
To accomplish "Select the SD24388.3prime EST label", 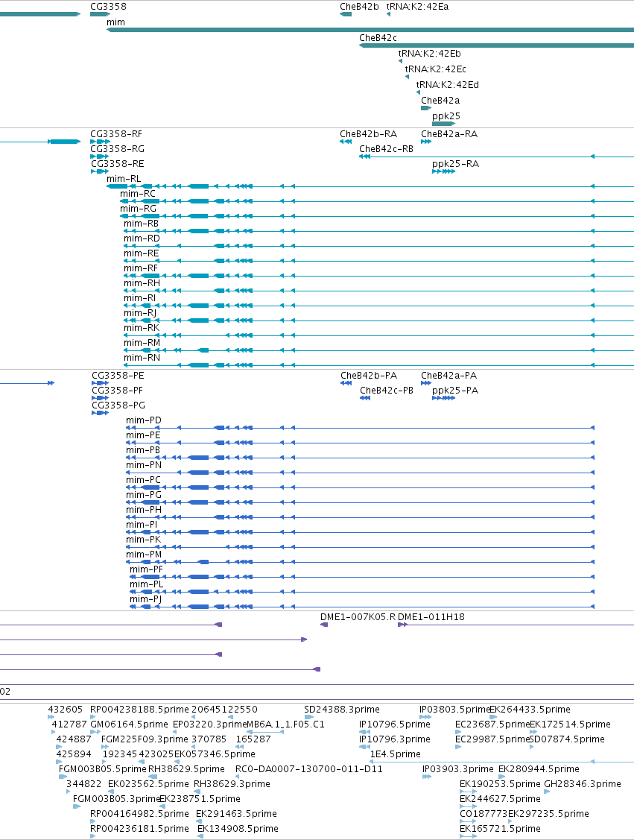I will tap(342, 709).
